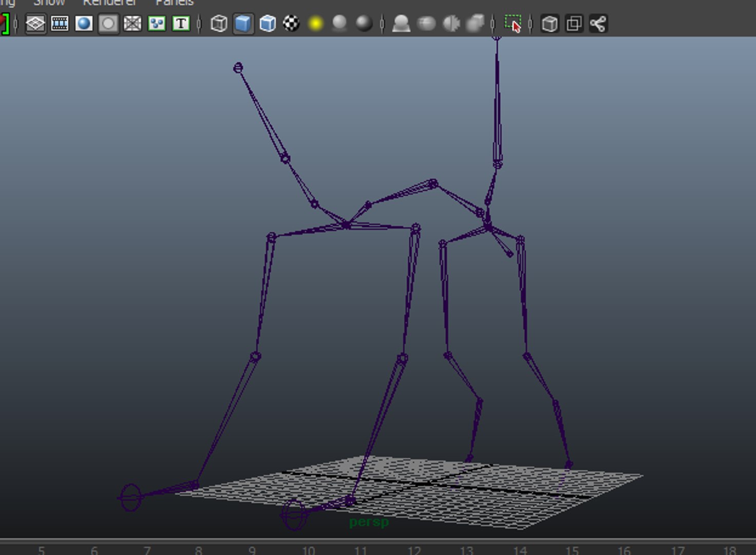Select frame 12 on the timeline
756x555 pixels.
(x=414, y=550)
